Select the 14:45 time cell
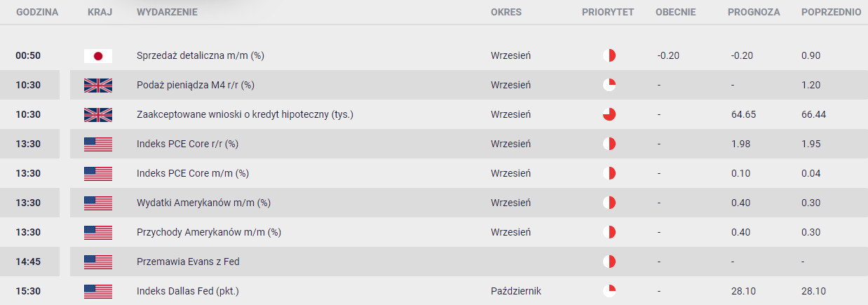Screen dimensions: 868x305 29,262
